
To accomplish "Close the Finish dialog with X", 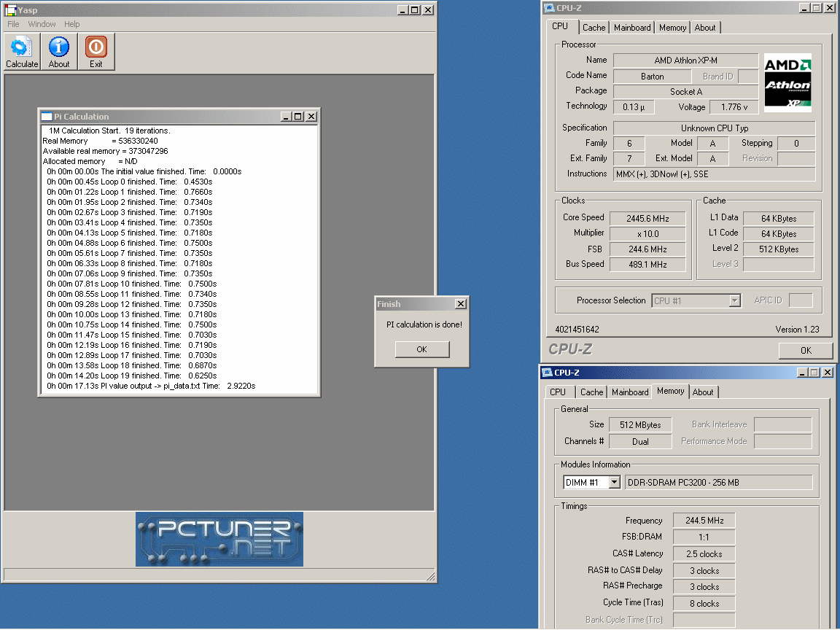I will pyautogui.click(x=461, y=304).
